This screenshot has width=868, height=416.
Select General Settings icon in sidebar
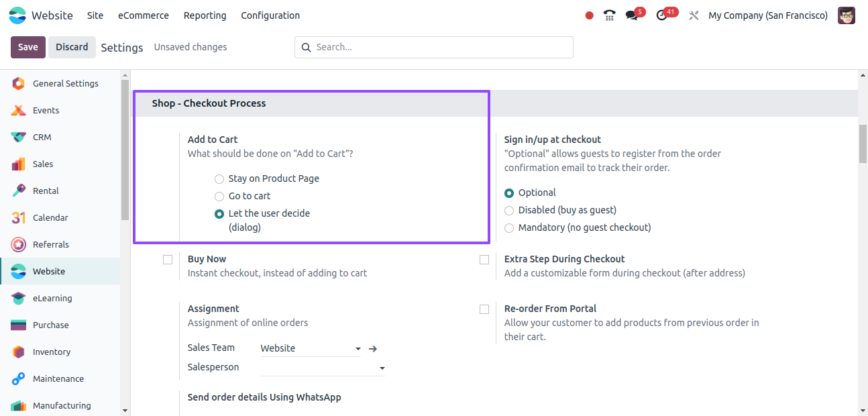19,83
